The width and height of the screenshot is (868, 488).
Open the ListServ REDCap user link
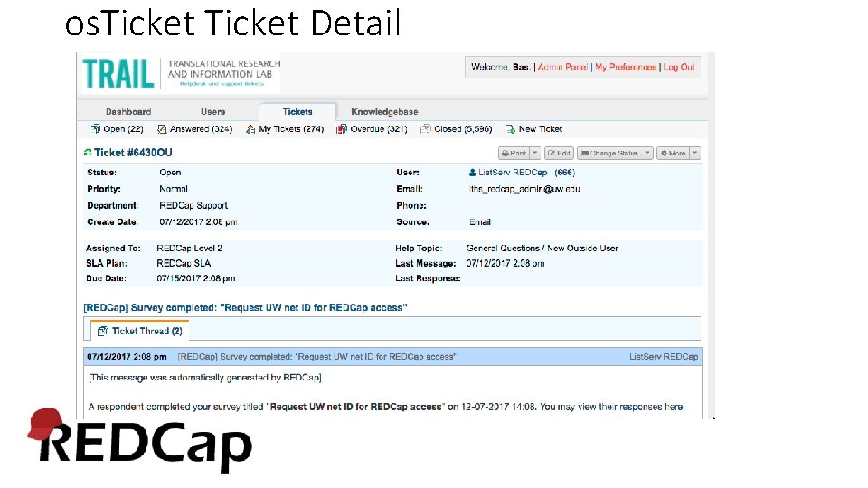[513, 173]
